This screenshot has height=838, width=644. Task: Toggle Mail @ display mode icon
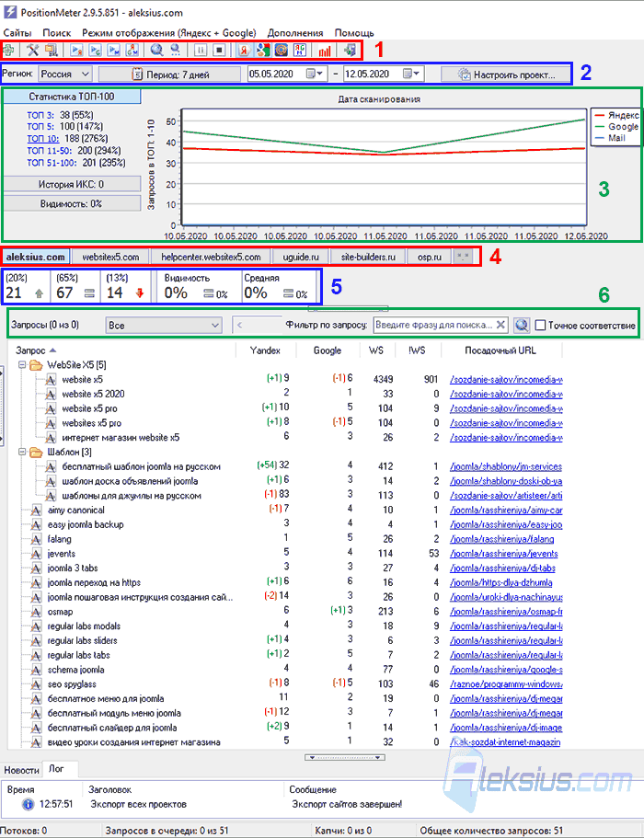point(282,51)
